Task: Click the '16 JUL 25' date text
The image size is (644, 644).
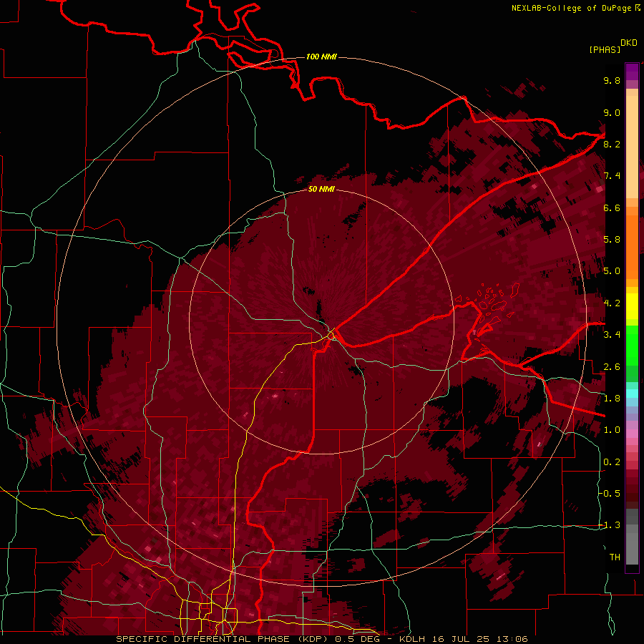Action: pos(460,639)
